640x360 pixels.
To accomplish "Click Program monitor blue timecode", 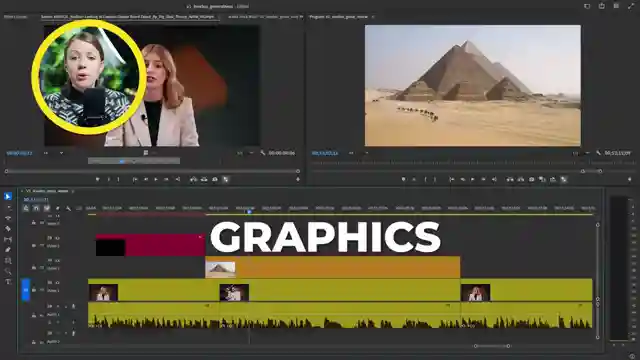I will (x=325, y=153).
